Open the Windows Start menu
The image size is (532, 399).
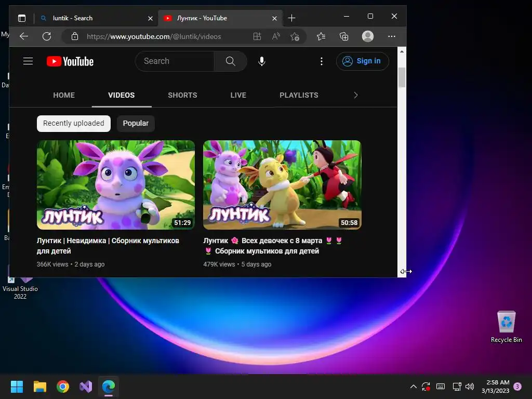(x=17, y=387)
